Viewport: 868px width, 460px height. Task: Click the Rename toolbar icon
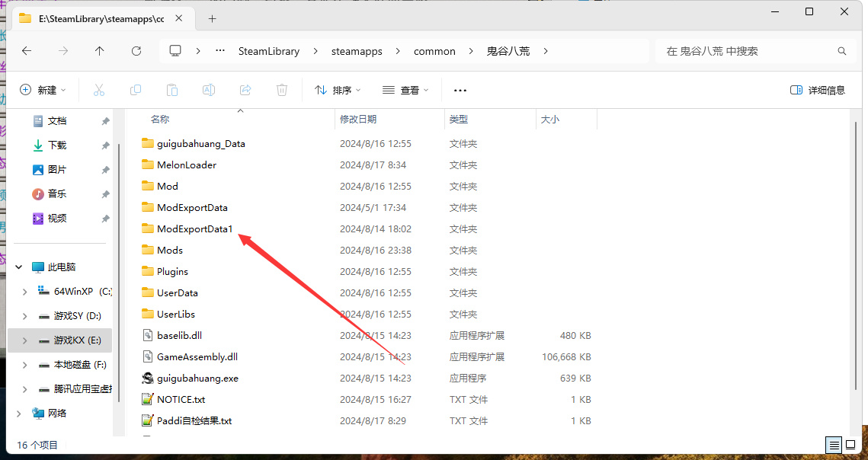(209, 90)
